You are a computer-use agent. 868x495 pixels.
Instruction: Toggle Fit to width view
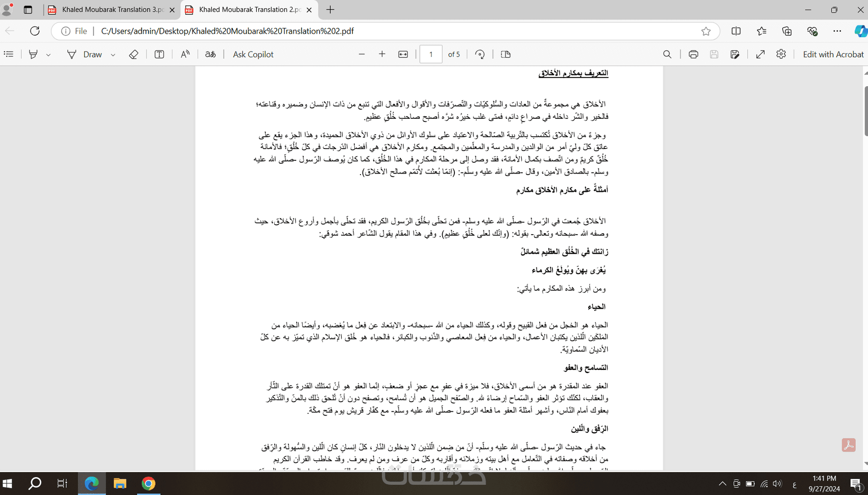pos(403,54)
